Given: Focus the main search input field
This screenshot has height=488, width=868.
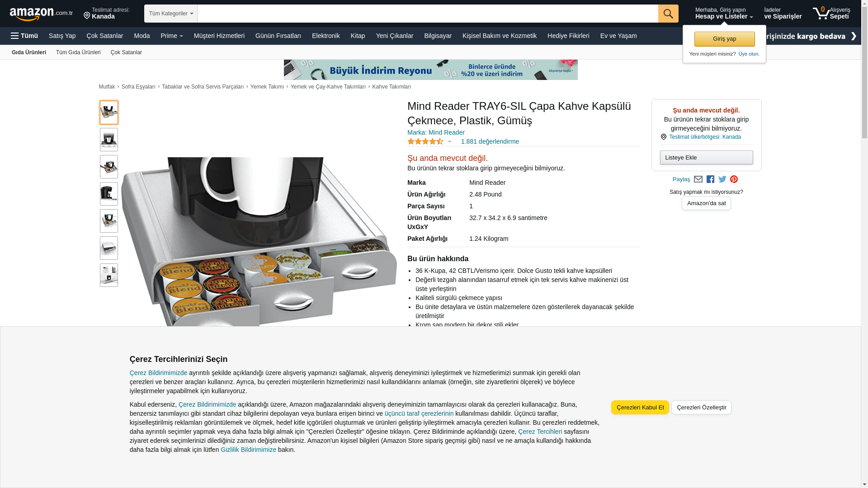Looking at the screenshot, I should pyautogui.click(x=428, y=14).
